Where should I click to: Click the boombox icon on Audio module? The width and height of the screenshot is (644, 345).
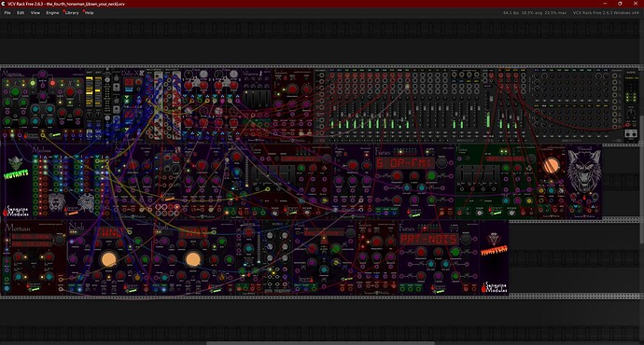[630, 133]
